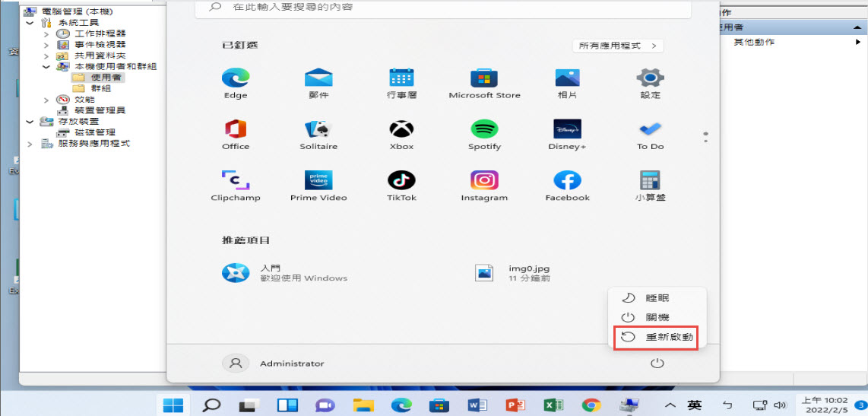868x416 pixels.
Task: Collapse 本機使用者和群組 node
Action: (x=46, y=66)
